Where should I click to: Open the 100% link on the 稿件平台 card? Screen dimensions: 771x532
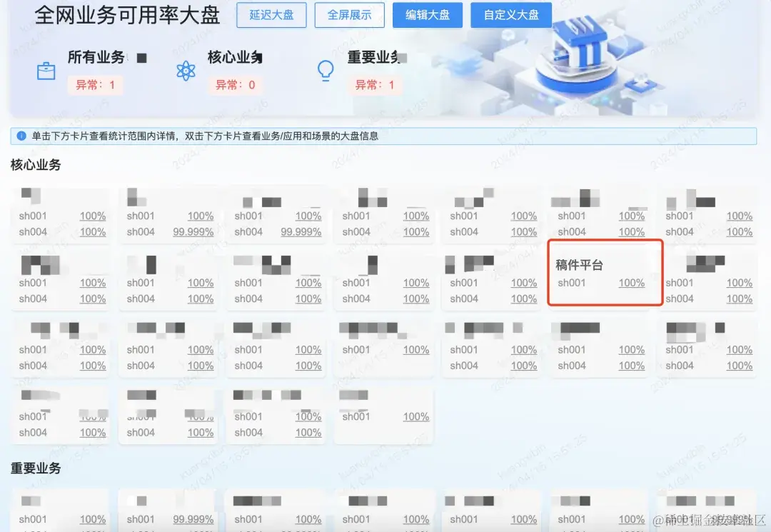tap(633, 283)
